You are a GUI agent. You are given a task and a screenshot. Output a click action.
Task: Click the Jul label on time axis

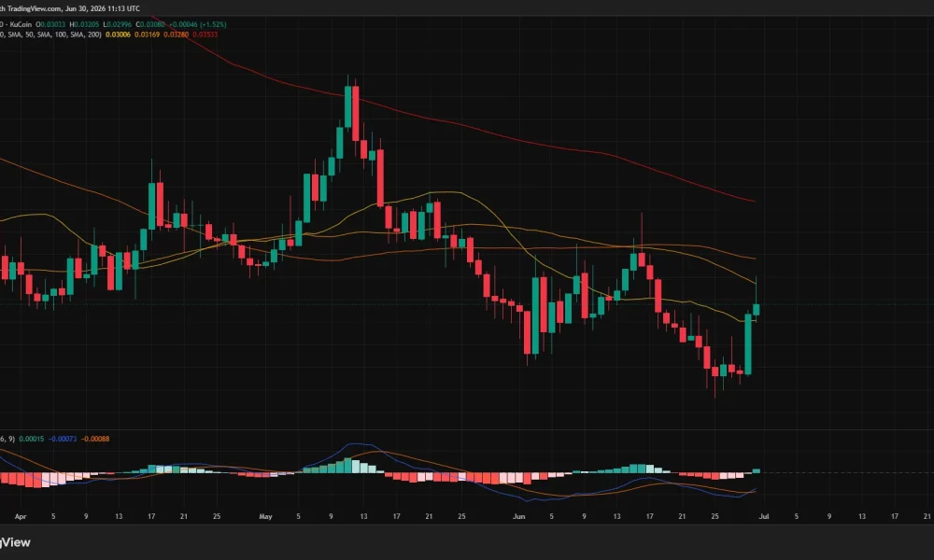764,516
